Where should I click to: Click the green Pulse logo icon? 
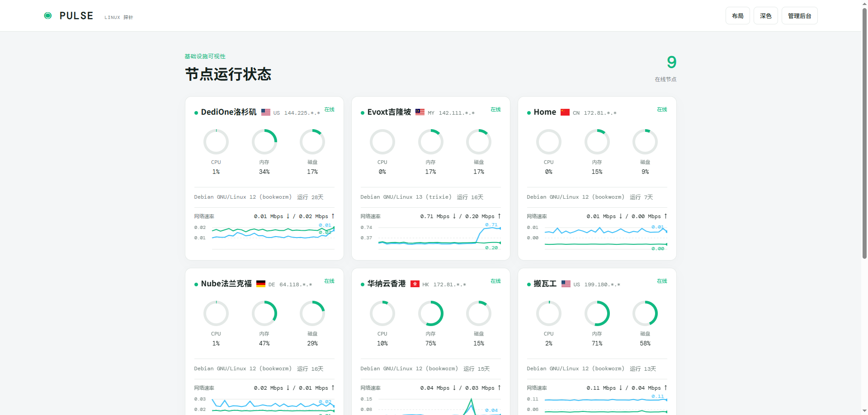tap(47, 16)
